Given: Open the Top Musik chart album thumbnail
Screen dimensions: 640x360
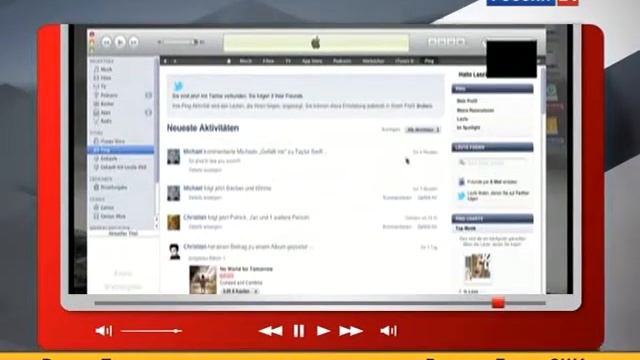Looking at the screenshot, I should pyautogui.click(x=478, y=267).
